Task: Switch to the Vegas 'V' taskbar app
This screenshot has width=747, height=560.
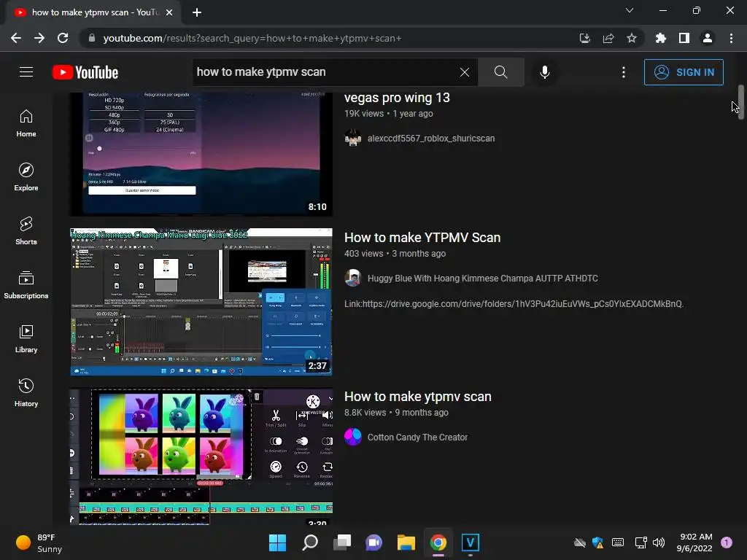Action: coord(471,542)
